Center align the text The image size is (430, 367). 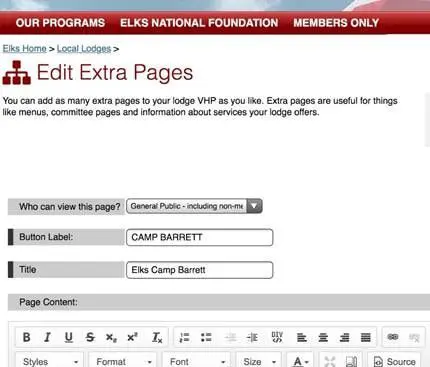click(x=323, y=337)
